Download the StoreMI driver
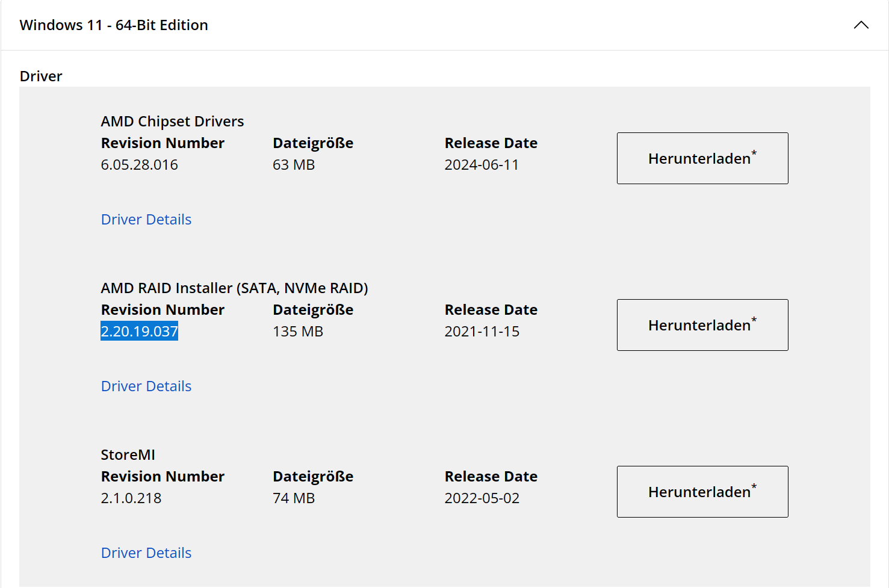Screen dimensions: 889x588 (702, 492)
